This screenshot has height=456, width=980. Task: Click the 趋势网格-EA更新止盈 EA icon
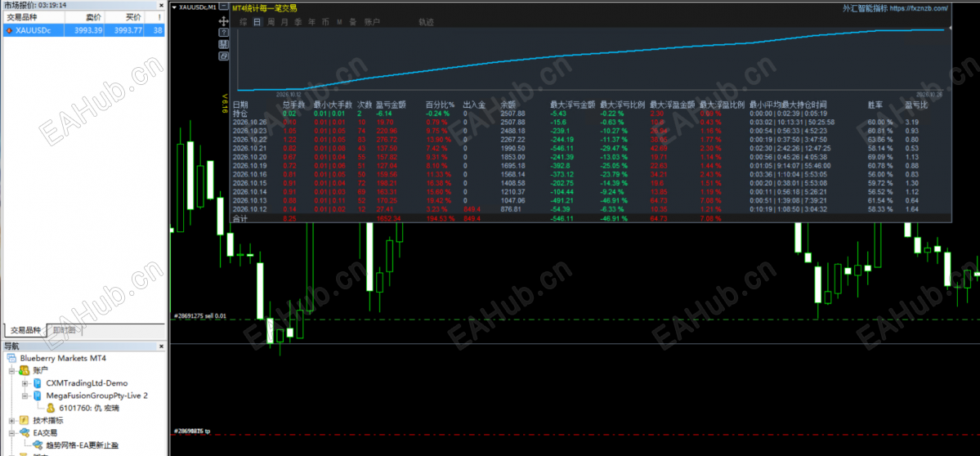[x=38, y=444]
